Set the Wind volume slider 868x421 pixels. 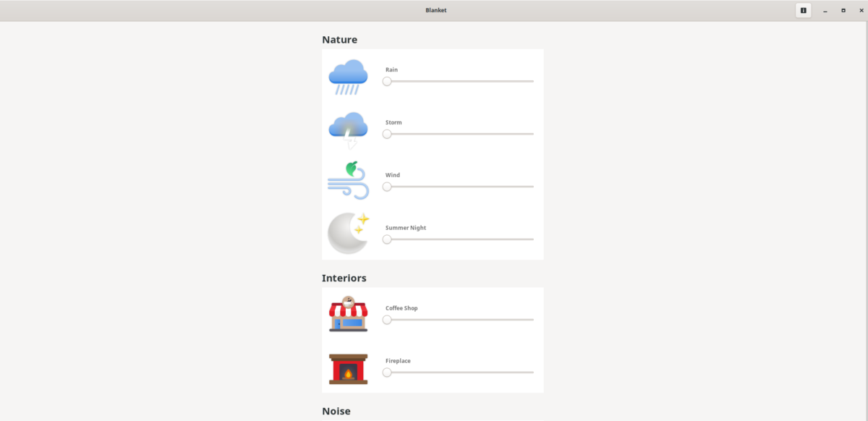click(458, 187)
